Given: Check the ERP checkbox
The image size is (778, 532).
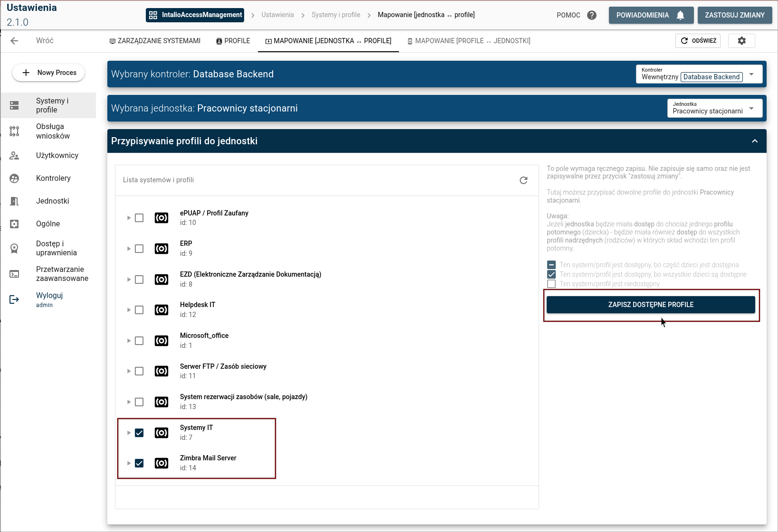Looking at the screenshot, I should point(139,249).
